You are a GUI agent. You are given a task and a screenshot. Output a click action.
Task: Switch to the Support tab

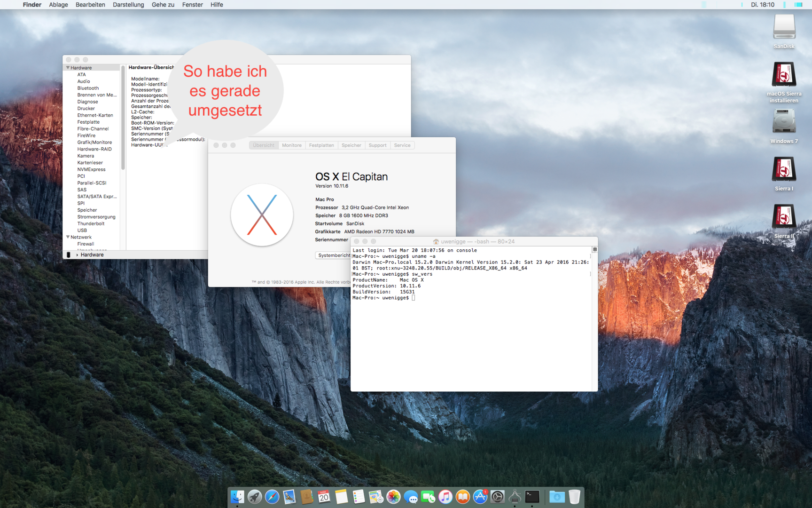[x=377, y=145]
